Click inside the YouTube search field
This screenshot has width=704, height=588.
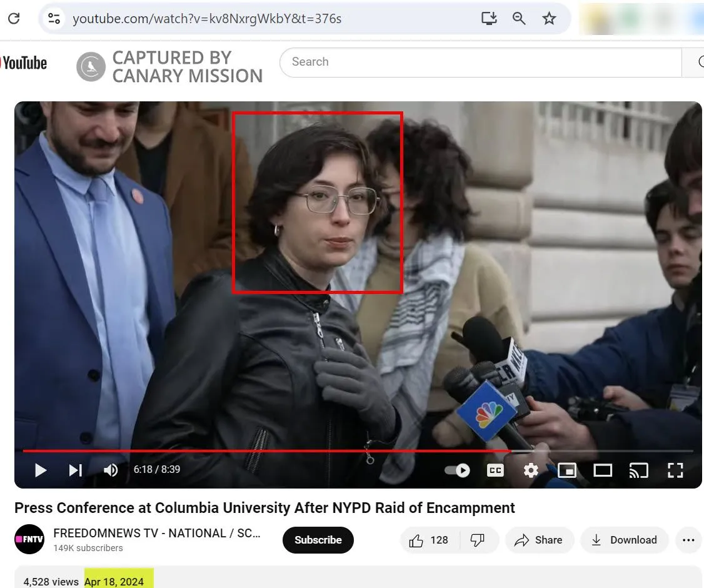[438, 62]
